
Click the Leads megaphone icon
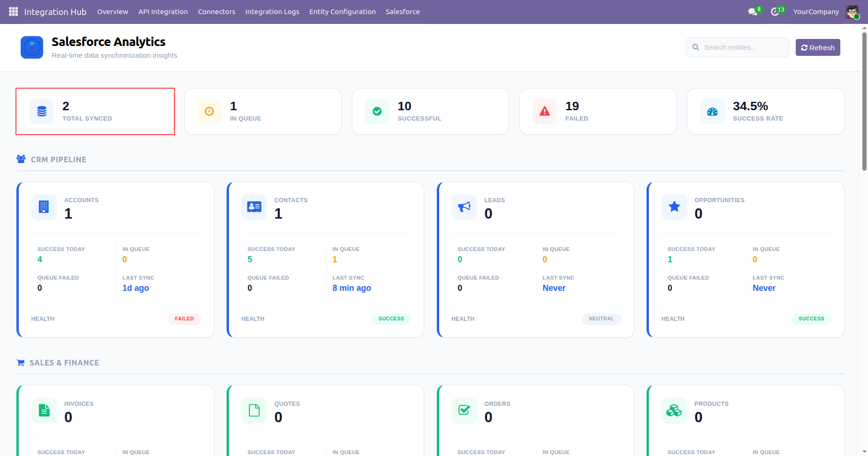click(464, 207)
